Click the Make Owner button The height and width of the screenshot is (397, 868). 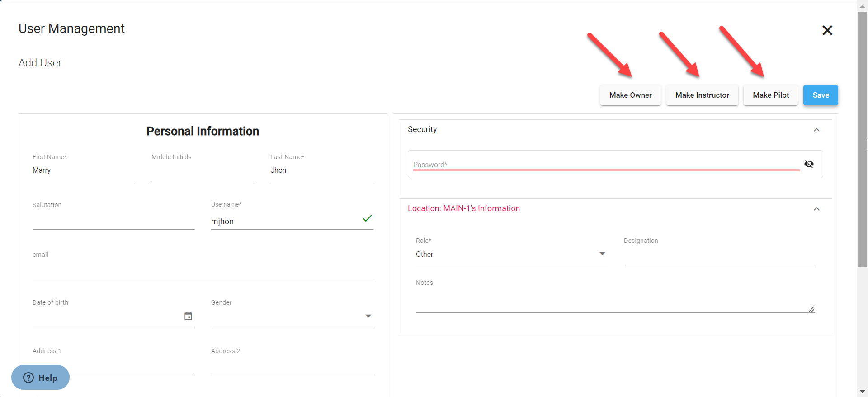tap(630, 95)
